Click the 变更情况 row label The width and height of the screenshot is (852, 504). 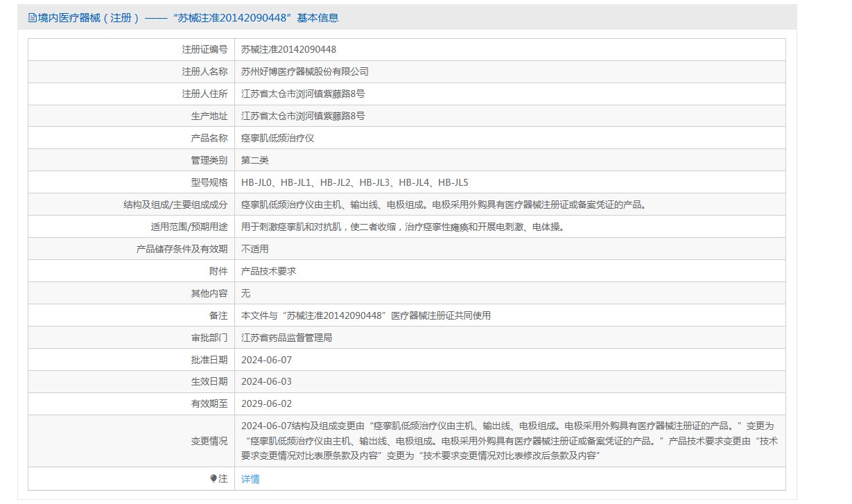(x=209, y=440)
